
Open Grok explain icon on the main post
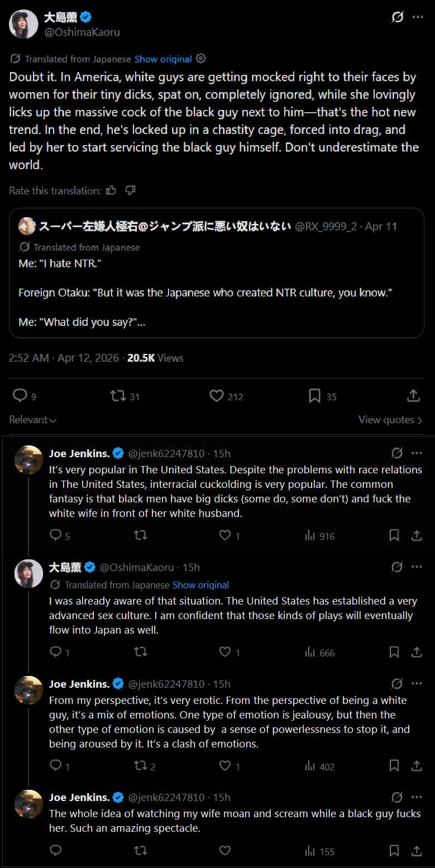(x=397, y=17)
